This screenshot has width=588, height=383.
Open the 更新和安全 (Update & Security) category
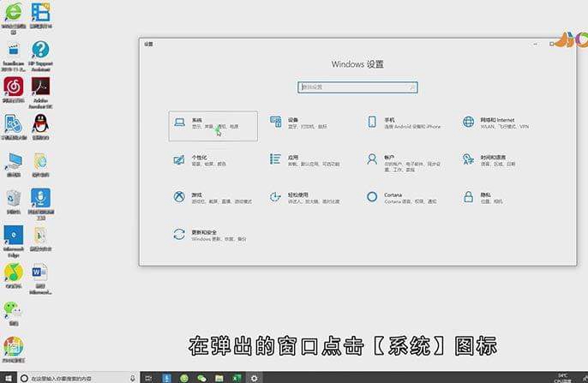pyautogui.click(x=209, y=236)
